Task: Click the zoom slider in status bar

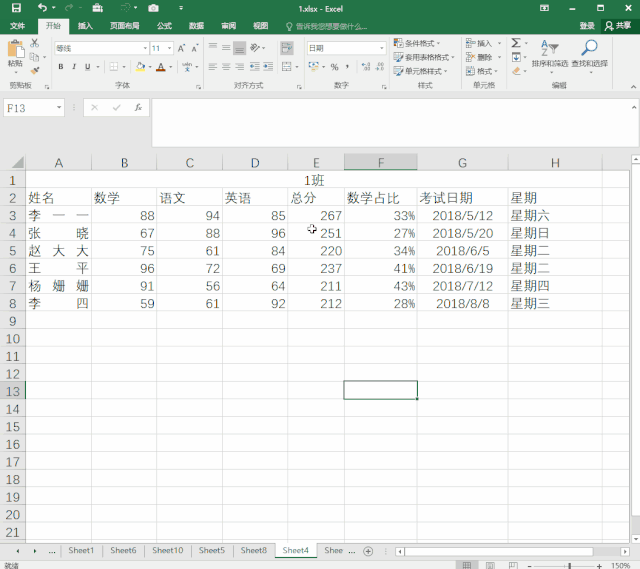Action: coord(570,565)
